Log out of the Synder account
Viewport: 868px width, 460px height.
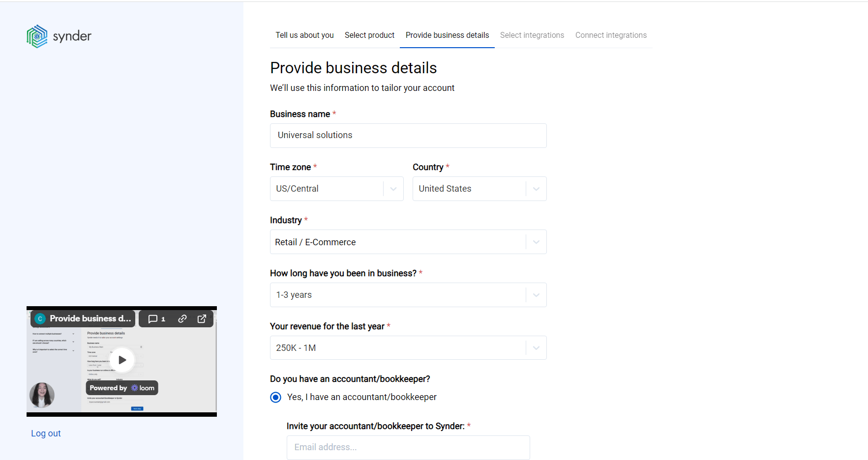click(46, 433)
